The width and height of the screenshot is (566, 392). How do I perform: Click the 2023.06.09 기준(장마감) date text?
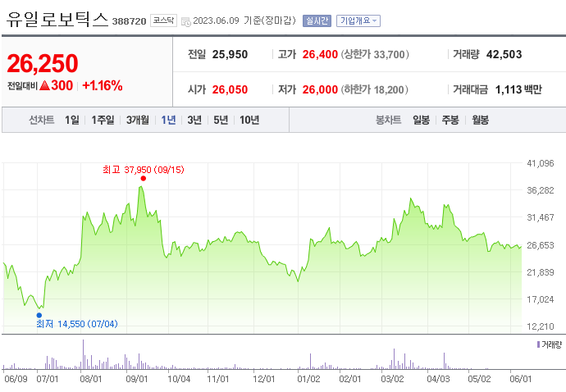click(244, 21)
